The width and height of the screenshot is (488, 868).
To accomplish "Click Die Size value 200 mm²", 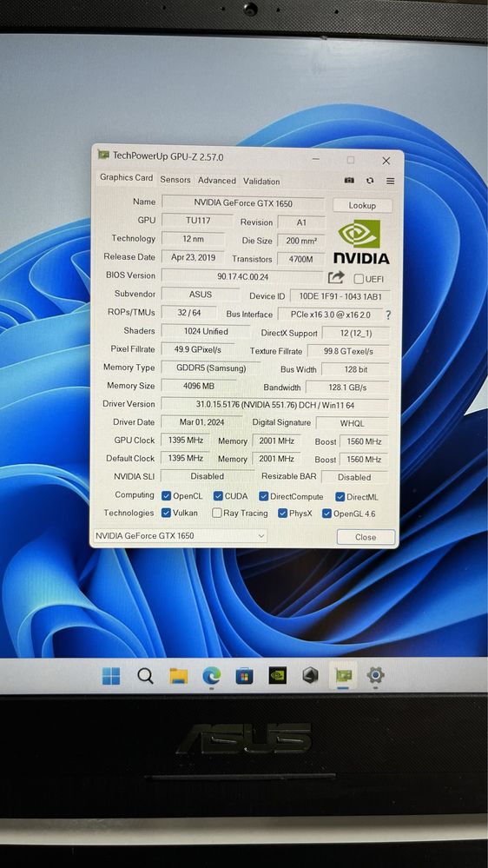I will [301, 241].
